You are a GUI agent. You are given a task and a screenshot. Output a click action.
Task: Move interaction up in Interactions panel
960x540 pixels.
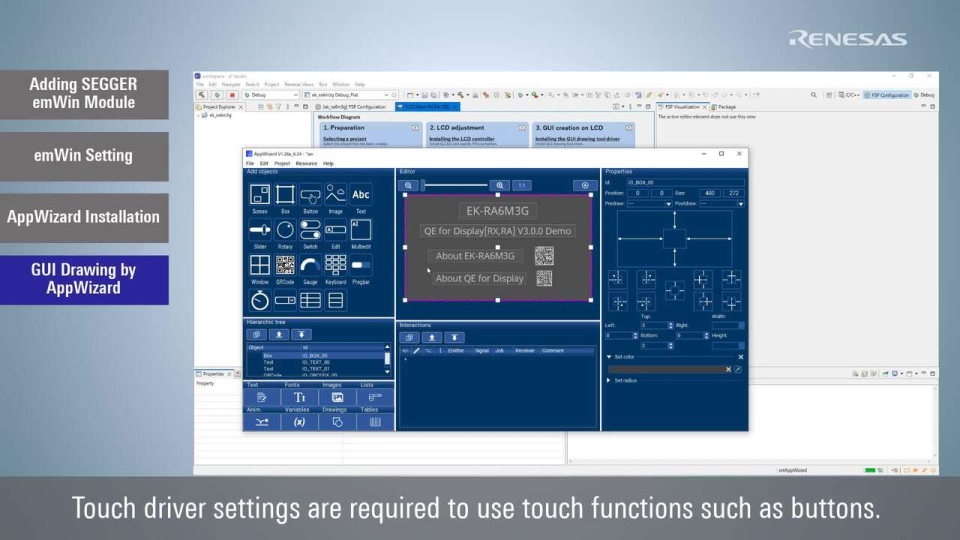pyautogui.click(x=432, y=337)
